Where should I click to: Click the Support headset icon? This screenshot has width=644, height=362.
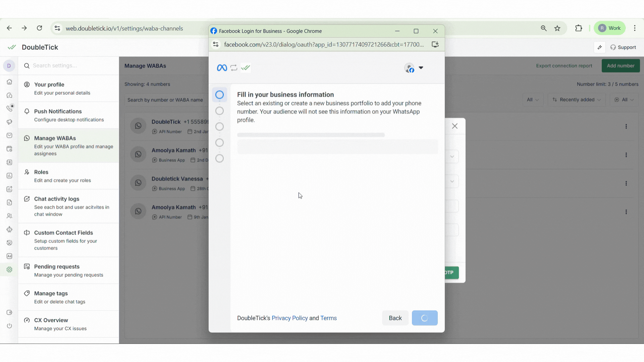point(613,47)
